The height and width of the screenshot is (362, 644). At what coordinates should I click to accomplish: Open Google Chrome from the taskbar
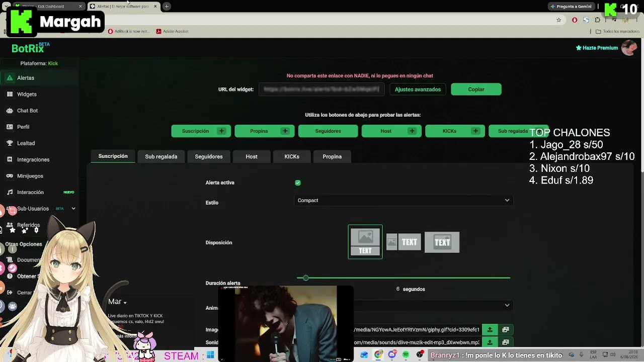[x=378, y=355]
